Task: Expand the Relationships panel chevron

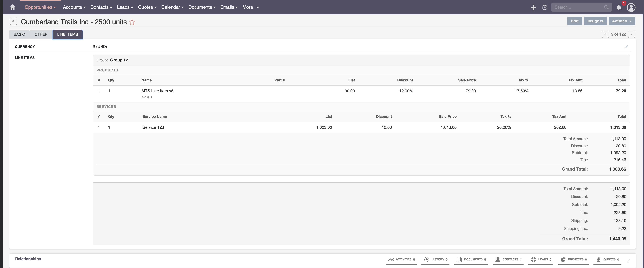Action: pos(628,260)
